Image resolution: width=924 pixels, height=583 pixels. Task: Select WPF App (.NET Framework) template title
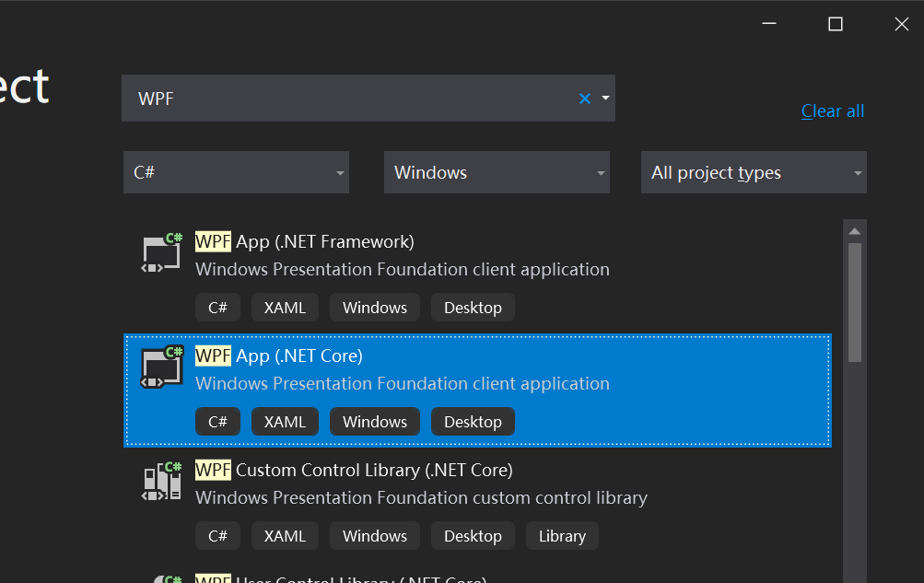click(305, 242)
